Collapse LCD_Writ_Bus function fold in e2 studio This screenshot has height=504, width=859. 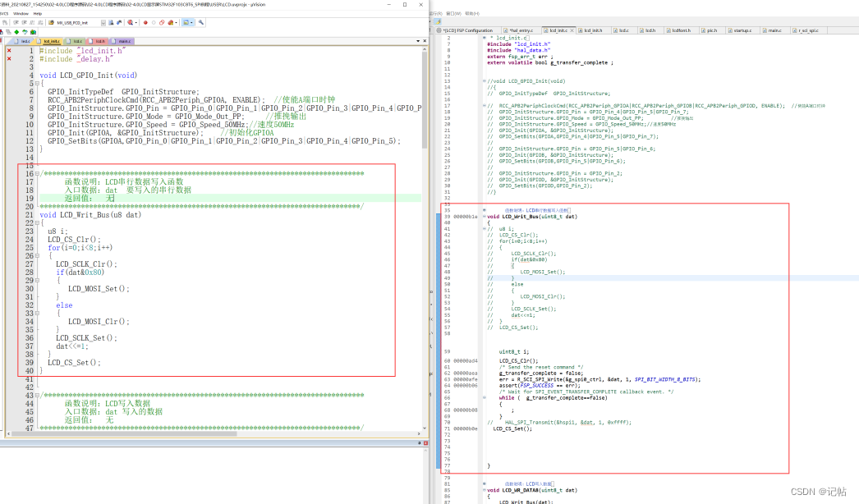pyautogui.click(x=485, y=217)
